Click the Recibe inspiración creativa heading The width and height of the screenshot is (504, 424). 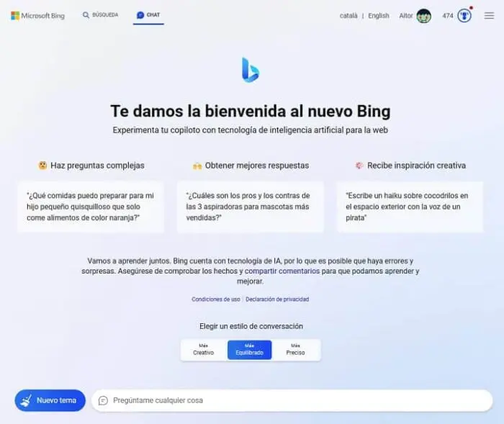tap(417, 166)
